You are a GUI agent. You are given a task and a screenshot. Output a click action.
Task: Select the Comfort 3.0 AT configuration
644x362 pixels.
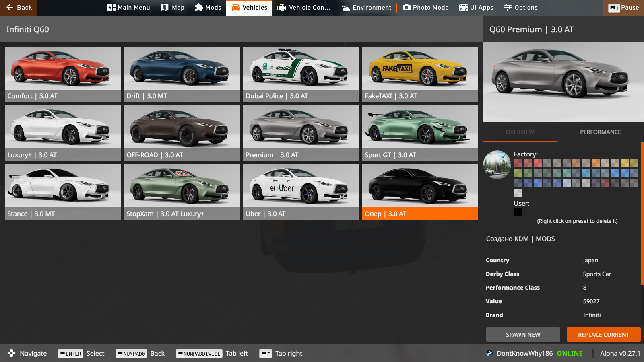tap(63, 74)
